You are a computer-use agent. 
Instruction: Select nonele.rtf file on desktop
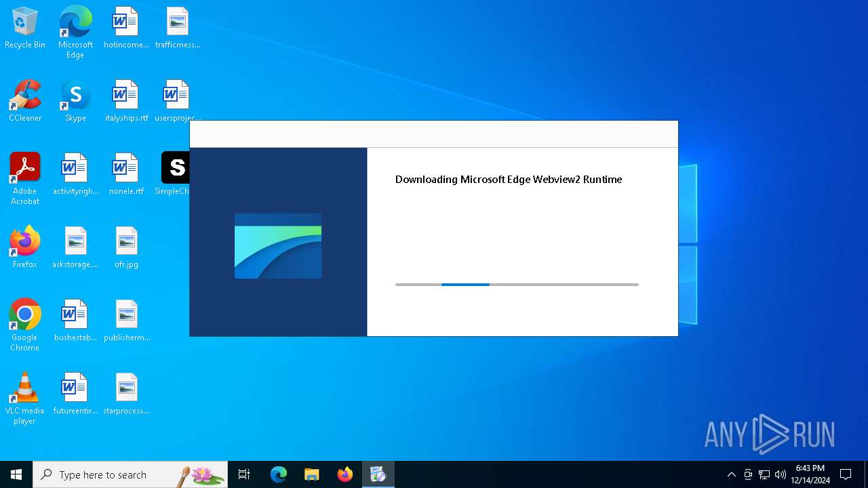pos(126,175)
